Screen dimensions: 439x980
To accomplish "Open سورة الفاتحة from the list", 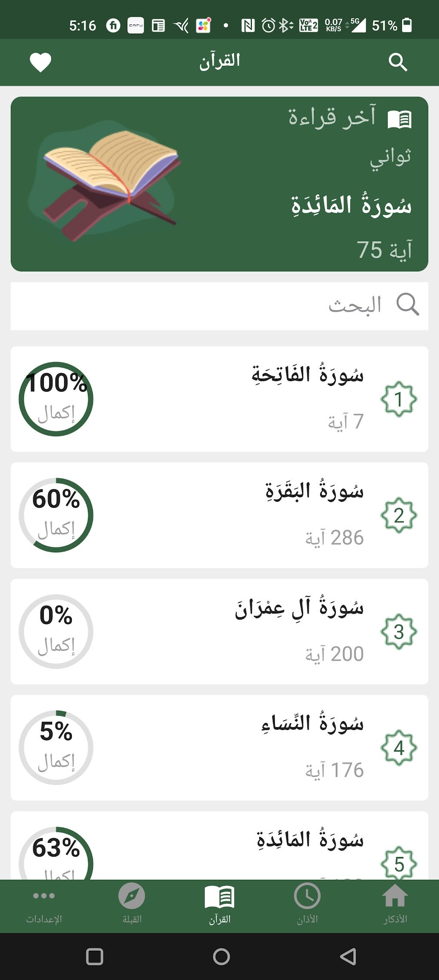I will point(307,375).
